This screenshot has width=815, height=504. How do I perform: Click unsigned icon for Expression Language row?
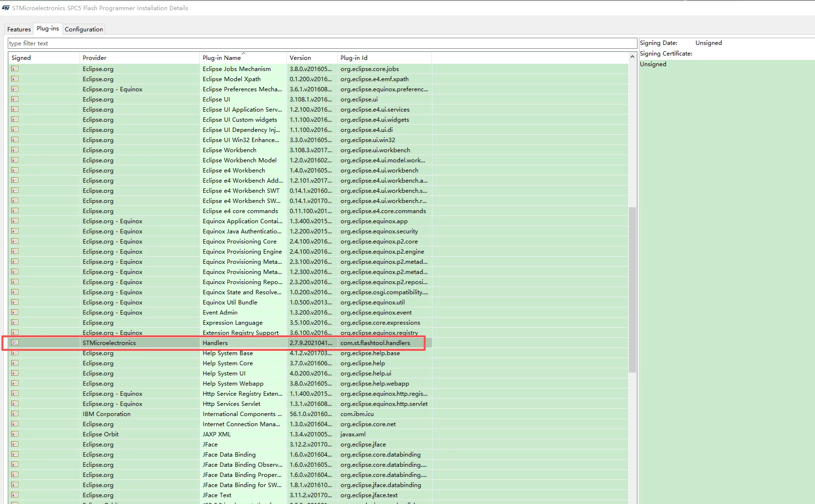pos(15,322)
